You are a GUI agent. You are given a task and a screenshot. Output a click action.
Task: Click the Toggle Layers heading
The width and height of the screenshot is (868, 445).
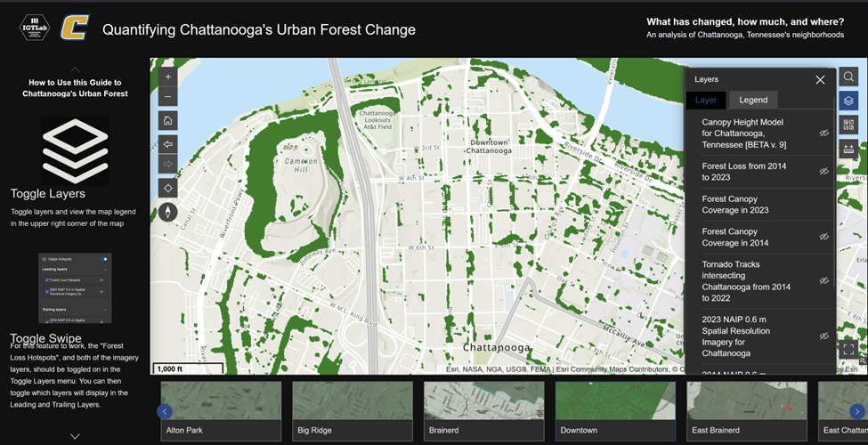(x=48, y=194)
